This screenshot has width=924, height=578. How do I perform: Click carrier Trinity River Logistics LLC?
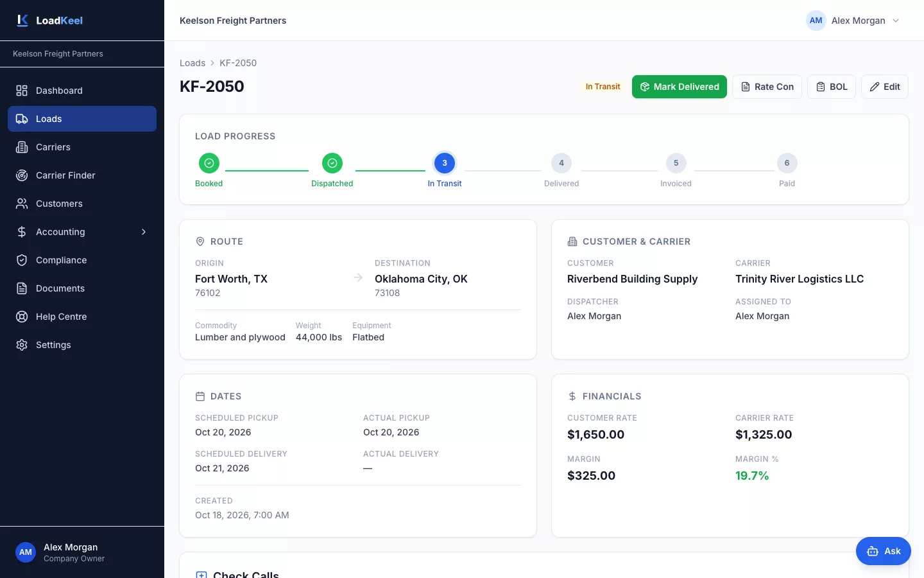[800, 279]
